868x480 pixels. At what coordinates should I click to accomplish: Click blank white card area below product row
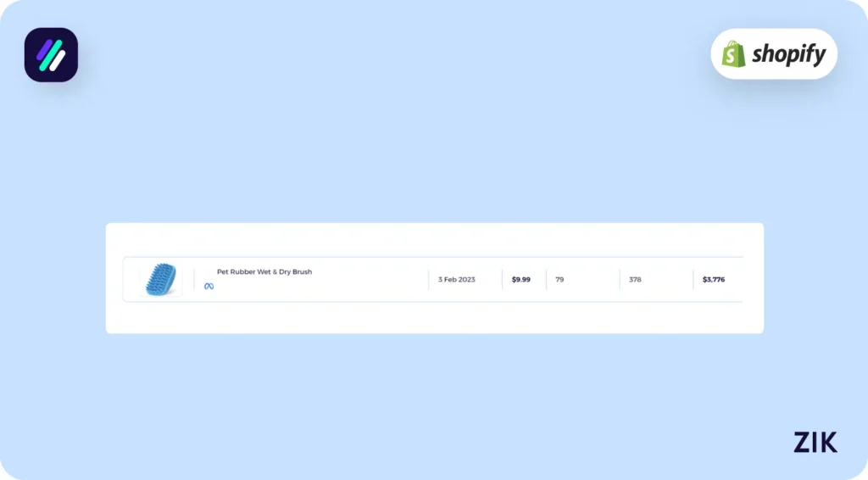(434, 317)
